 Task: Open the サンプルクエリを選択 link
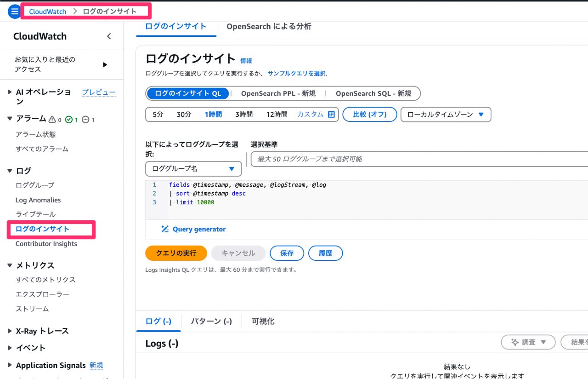coord(297,74)
